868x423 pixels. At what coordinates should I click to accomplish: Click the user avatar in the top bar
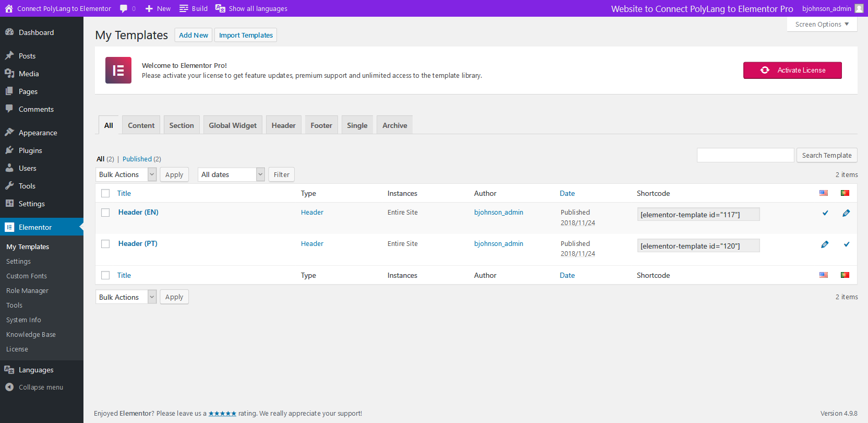pos(859,8)
